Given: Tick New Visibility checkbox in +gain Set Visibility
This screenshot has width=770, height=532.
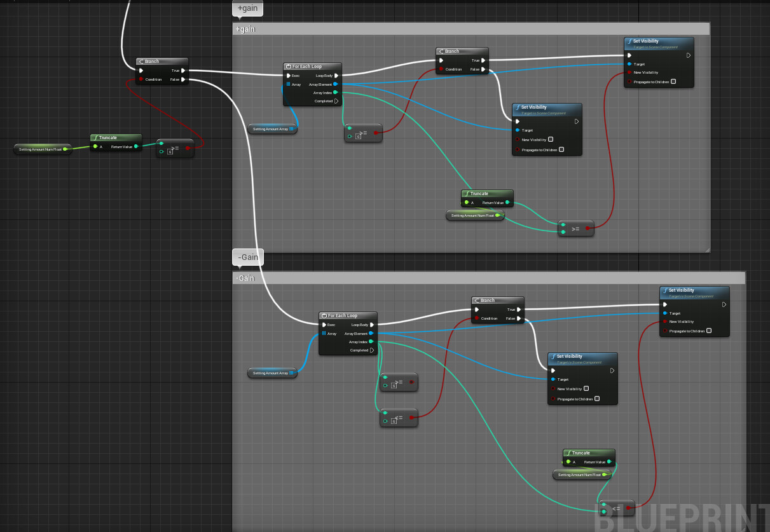Looking at the screenshot, I should click(551, 139).
